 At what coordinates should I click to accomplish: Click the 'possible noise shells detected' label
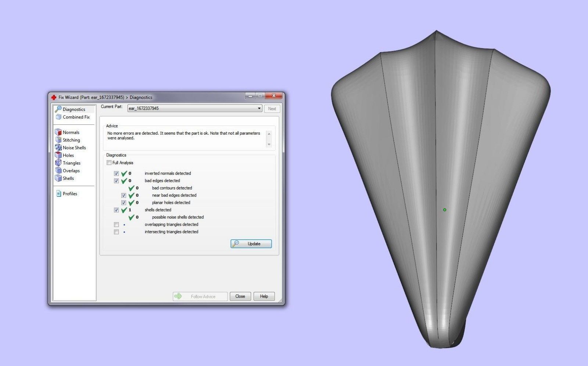click(x=178, y=217)
